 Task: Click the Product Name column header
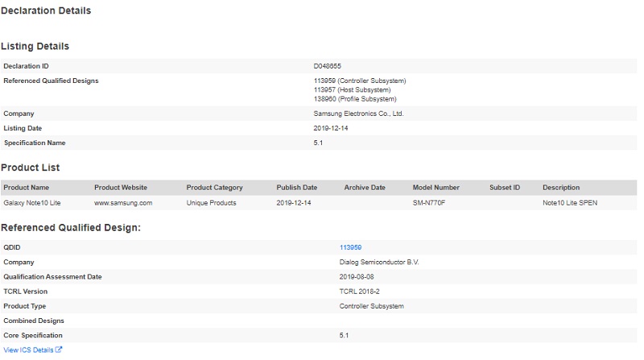(27, 188)
